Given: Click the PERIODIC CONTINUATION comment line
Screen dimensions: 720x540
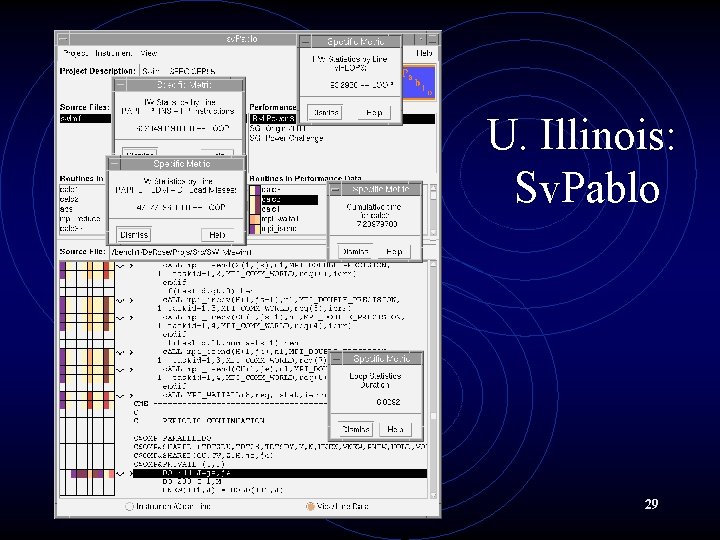Looking at the screenshot, I should coord(199,421).
